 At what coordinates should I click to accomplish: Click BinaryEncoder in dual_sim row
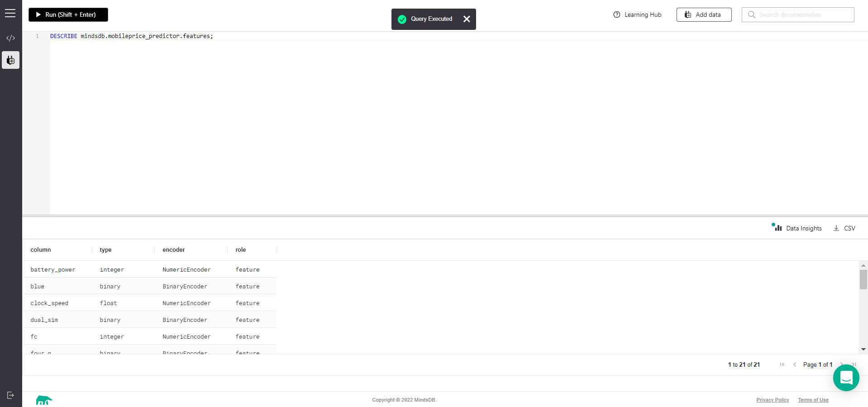185,320
